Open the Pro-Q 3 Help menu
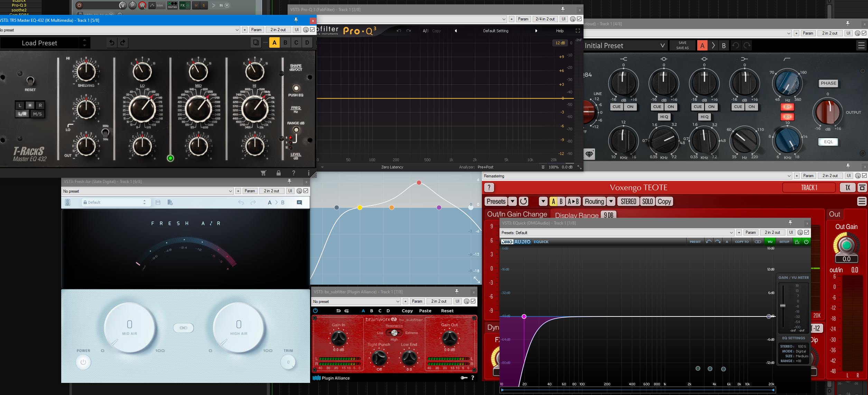This screenshot has width=868, height=395. click(x=560, y=31)
